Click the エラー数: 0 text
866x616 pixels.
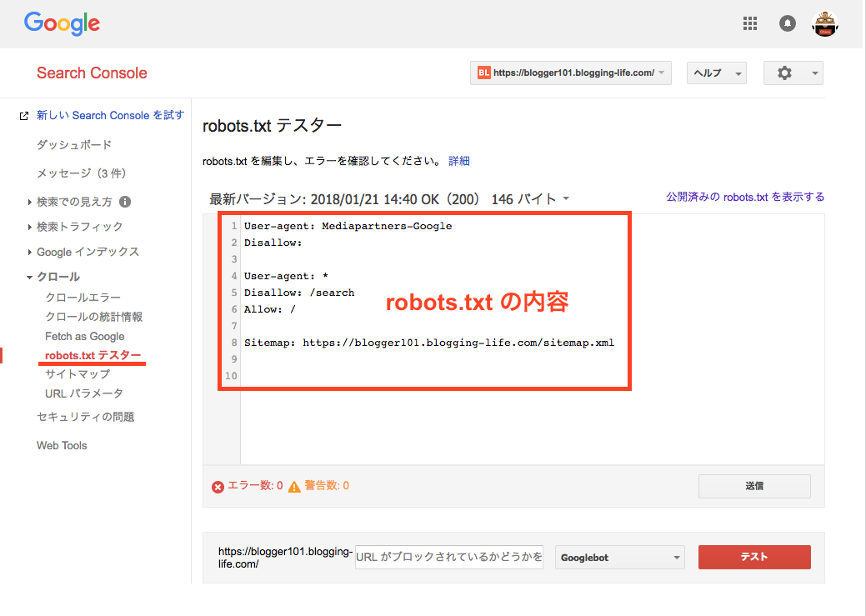[255, 486]
